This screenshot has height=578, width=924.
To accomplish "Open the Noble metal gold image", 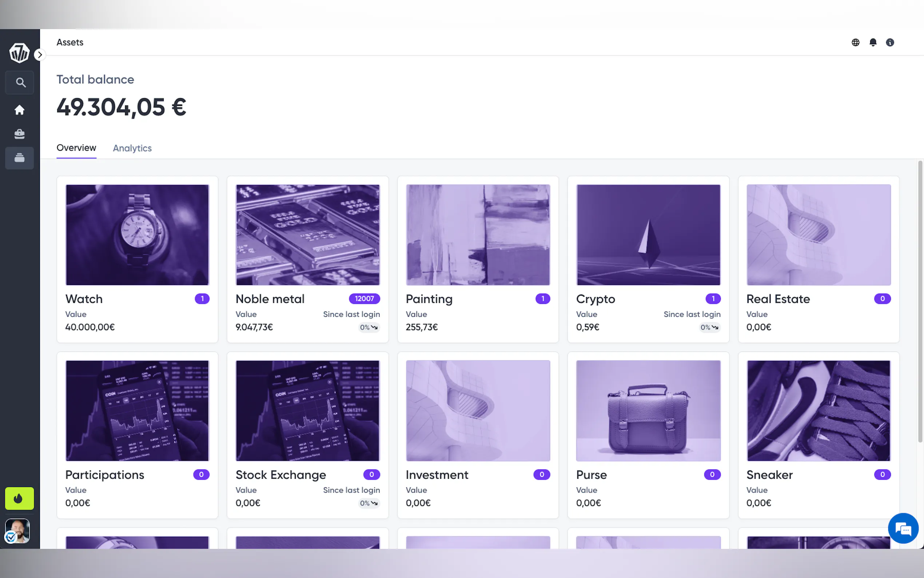I will (307, 235).
